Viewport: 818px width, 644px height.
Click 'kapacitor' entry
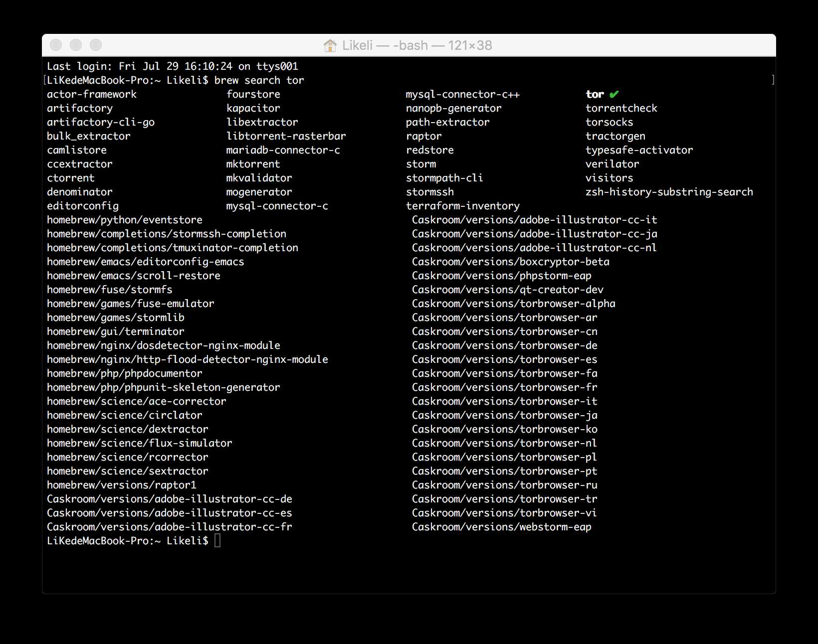point(253,108)
